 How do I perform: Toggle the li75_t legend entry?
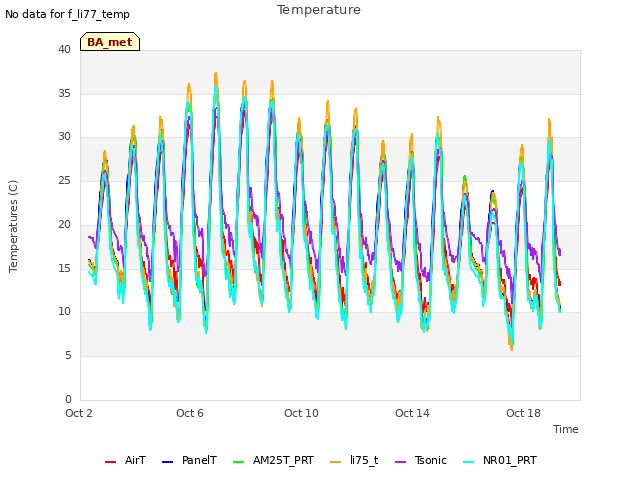point(354,460)
